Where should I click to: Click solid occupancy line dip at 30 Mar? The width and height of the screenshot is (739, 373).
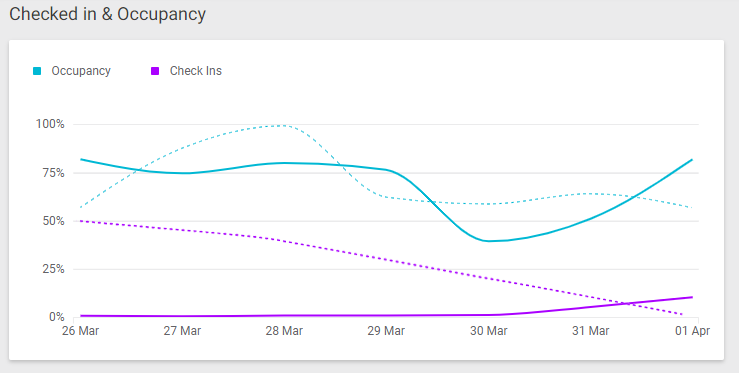coord(489,241)
